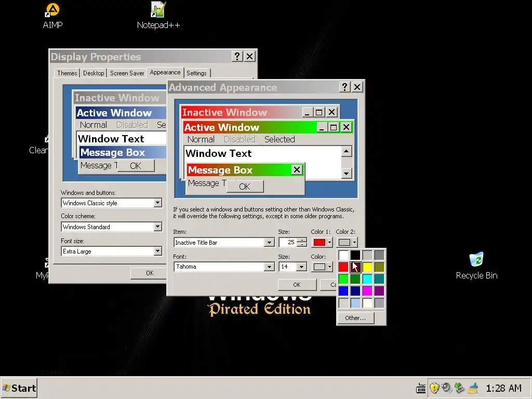Pick the pale sky blue swatch
Image resolution: width=532 pixels, height=399 pixels.
pos(355,303)
